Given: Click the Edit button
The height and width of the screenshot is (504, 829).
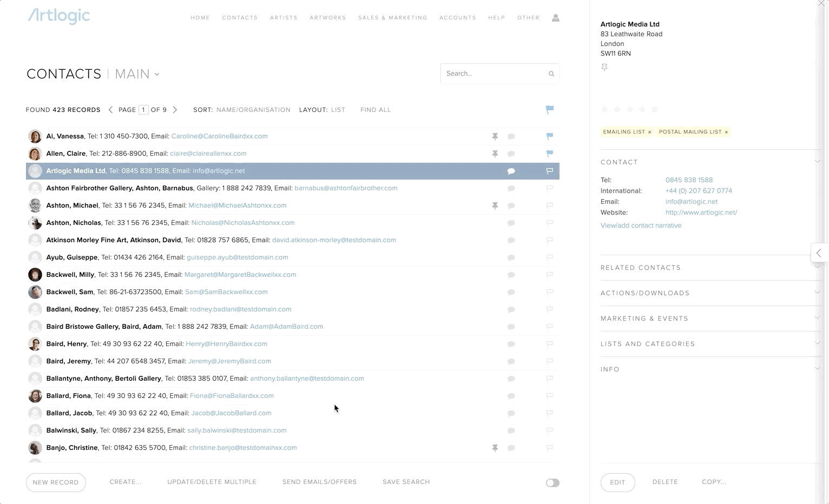Looking at the screenshot, I should point(617,482).
